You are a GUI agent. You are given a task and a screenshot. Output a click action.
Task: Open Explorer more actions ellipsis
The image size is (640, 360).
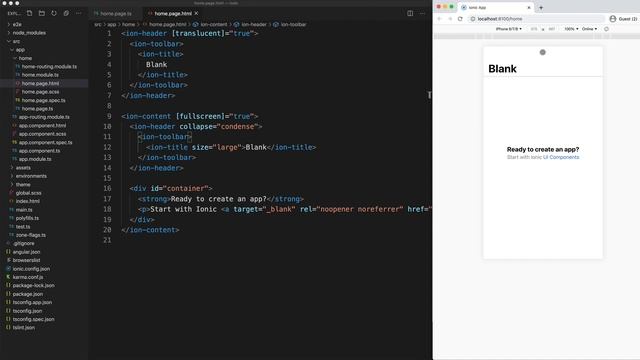(x=78, y=13)
